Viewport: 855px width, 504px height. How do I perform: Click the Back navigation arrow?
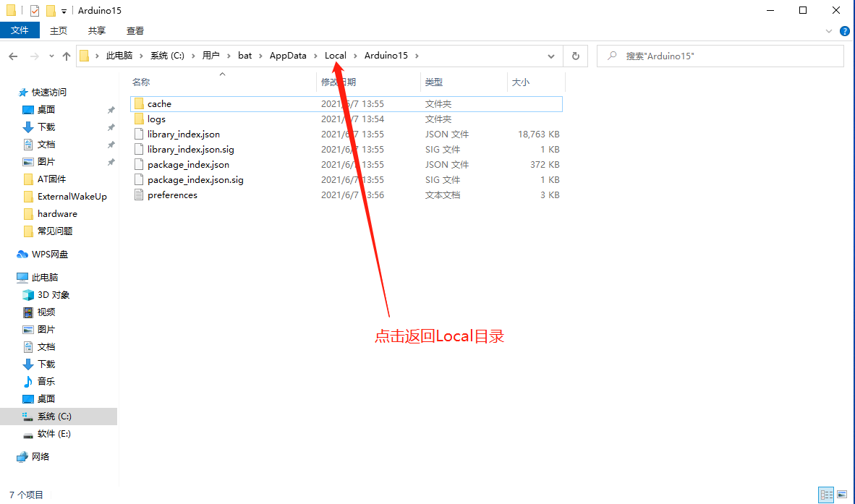point(13,56)
